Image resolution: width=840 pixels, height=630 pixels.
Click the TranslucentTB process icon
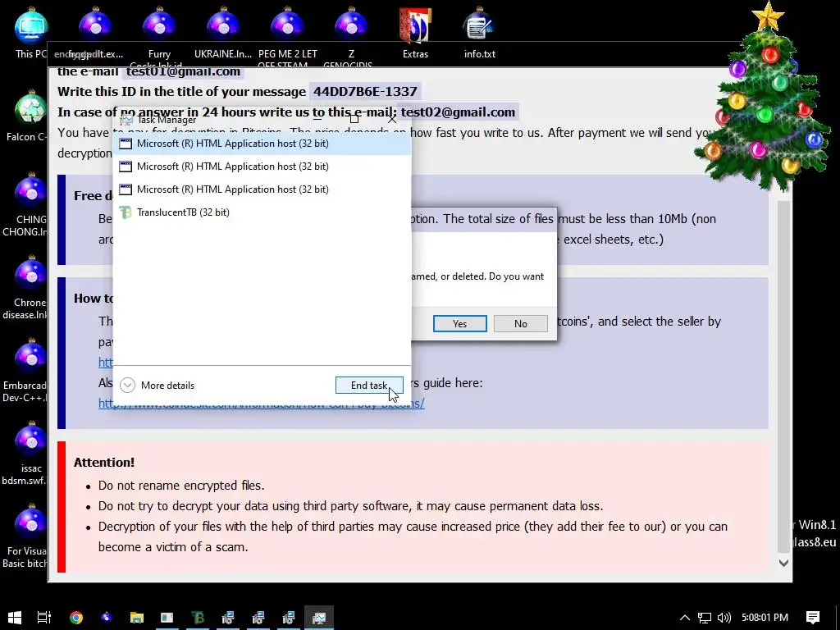click(x=126, y=212)
